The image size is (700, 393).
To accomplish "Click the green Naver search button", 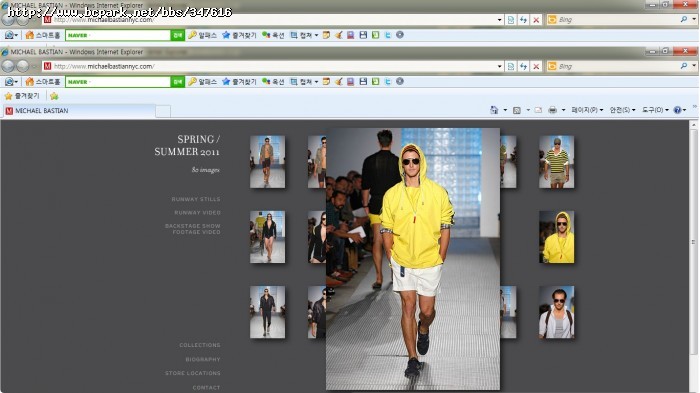I will (178, 82).
